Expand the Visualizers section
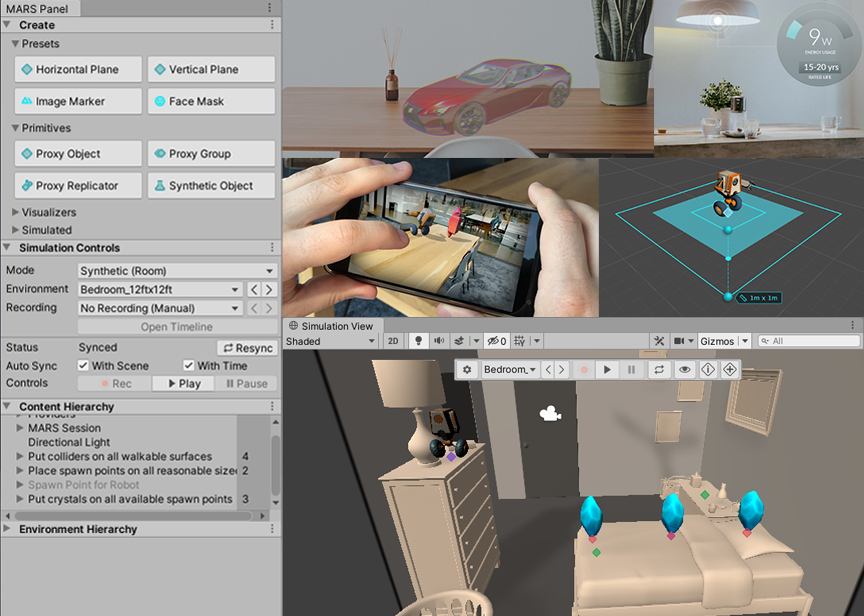864x616 pixels. [48, 211]
